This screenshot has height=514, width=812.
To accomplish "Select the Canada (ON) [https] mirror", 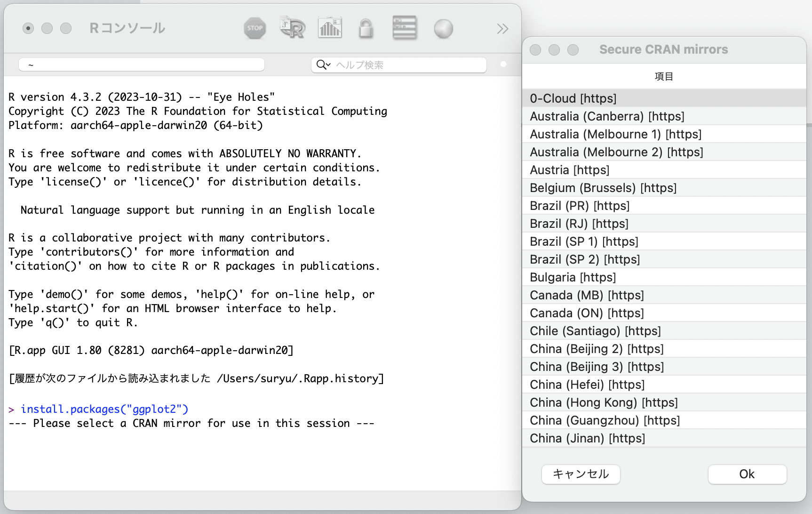I will tap(664, 313).
